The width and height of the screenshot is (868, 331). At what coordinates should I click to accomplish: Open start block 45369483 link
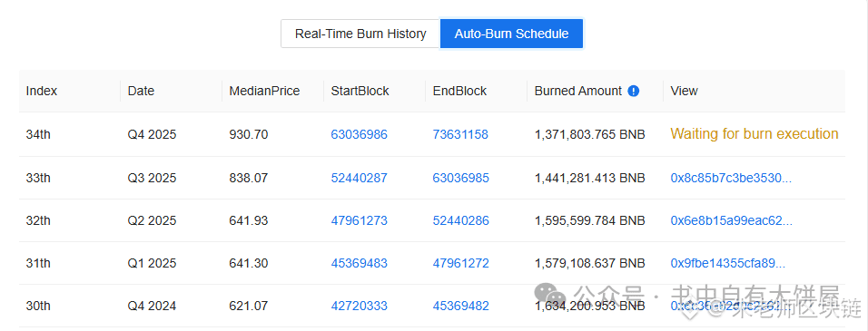point(360,263)
